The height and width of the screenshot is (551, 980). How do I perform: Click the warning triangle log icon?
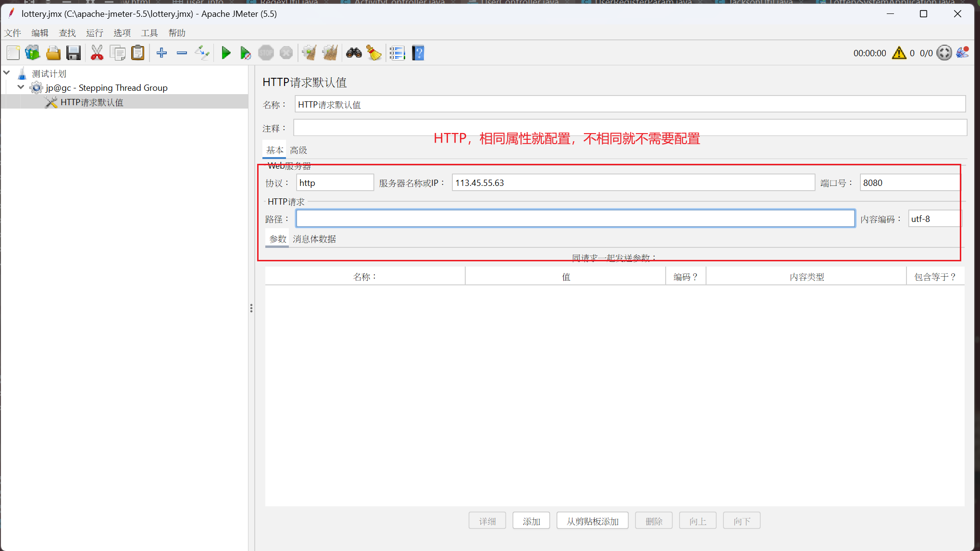tap(899, 53)
